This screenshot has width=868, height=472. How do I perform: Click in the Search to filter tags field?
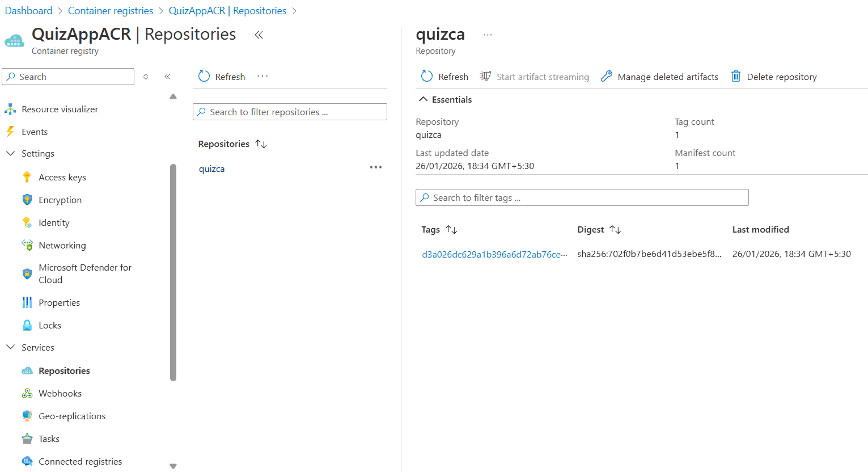click(582, 197)
